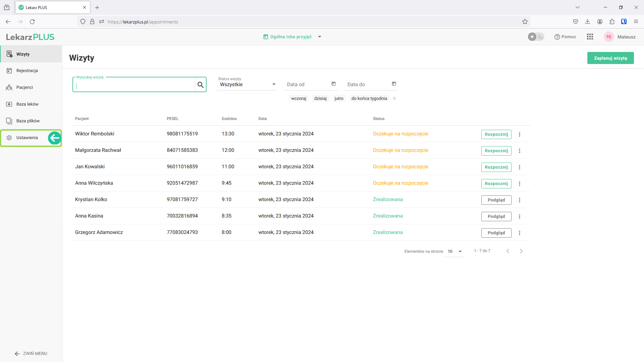Select the do końca tygodnia filter chip
Viewport: 644px width, 362px height.
tap(369, 99)
